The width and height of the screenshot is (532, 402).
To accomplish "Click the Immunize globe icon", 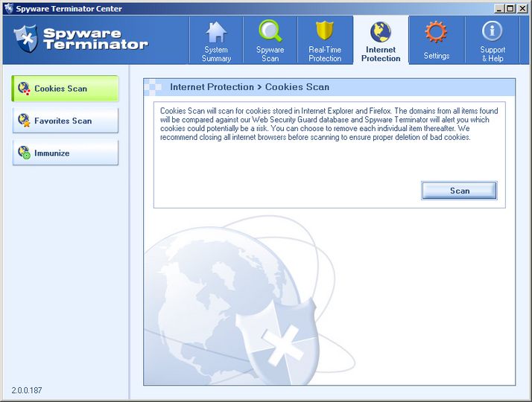I will [24, 153].
